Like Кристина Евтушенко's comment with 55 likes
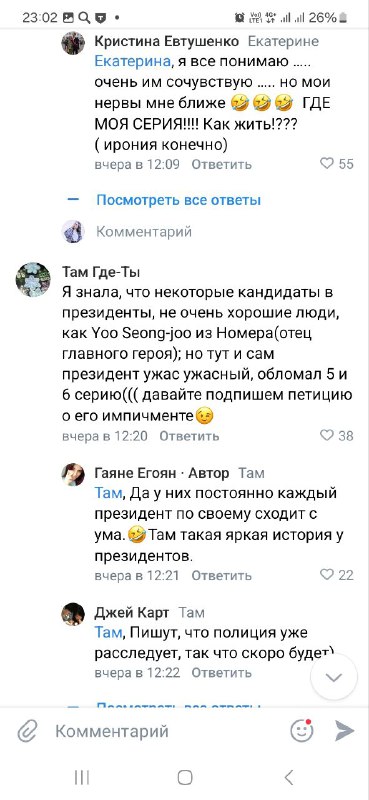 click(336, 164)
